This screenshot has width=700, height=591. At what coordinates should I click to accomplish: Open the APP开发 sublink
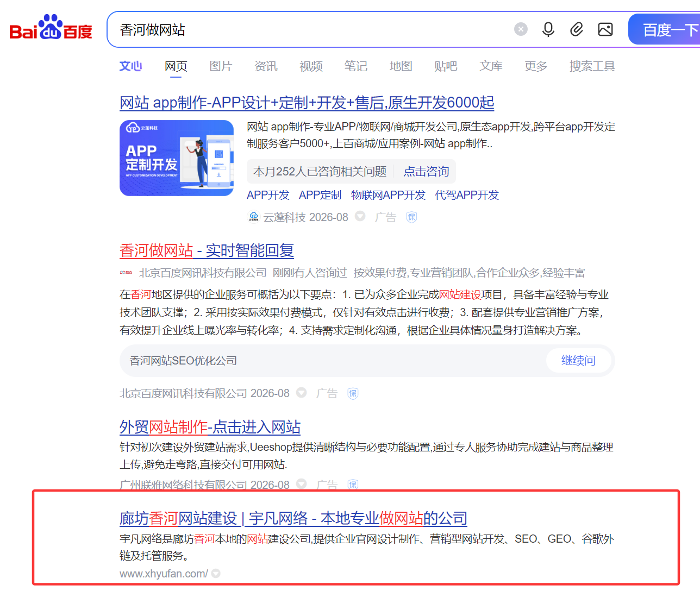(268, 195)
